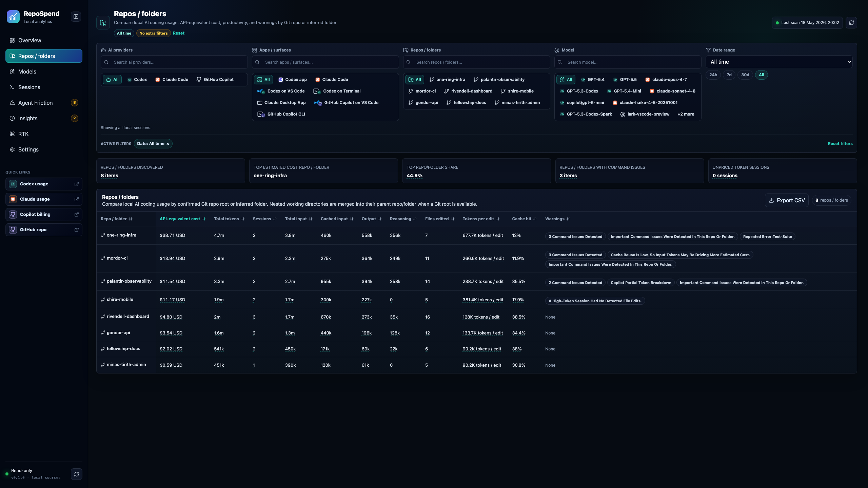Screen dimensions: 868x488
Task: Click the Repeated Error:Test-Suite warning tag
Action: tap(767, 237)
